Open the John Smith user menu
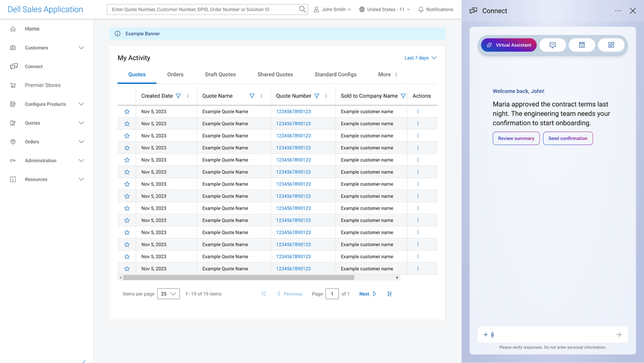 coord(332,9)
